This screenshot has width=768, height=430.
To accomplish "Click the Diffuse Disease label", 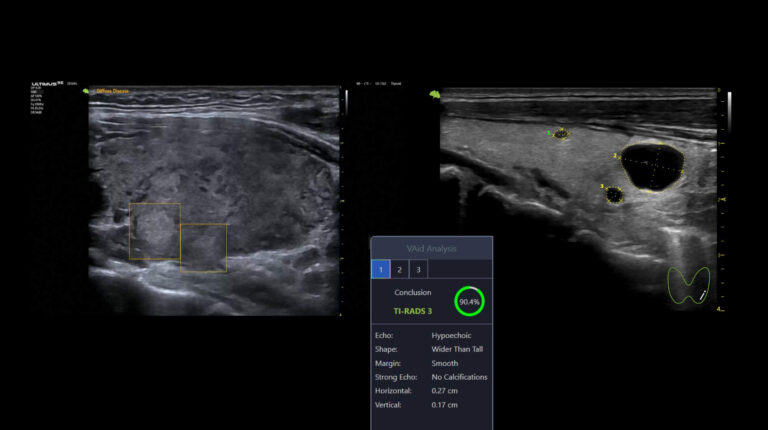I will tap(113, 91).
